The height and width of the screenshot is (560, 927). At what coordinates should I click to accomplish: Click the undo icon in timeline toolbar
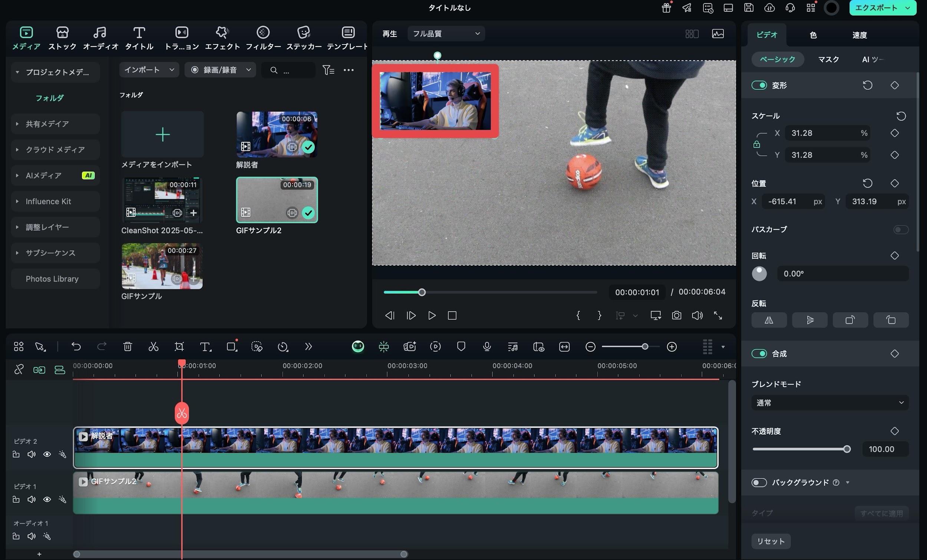coord(76,346)
